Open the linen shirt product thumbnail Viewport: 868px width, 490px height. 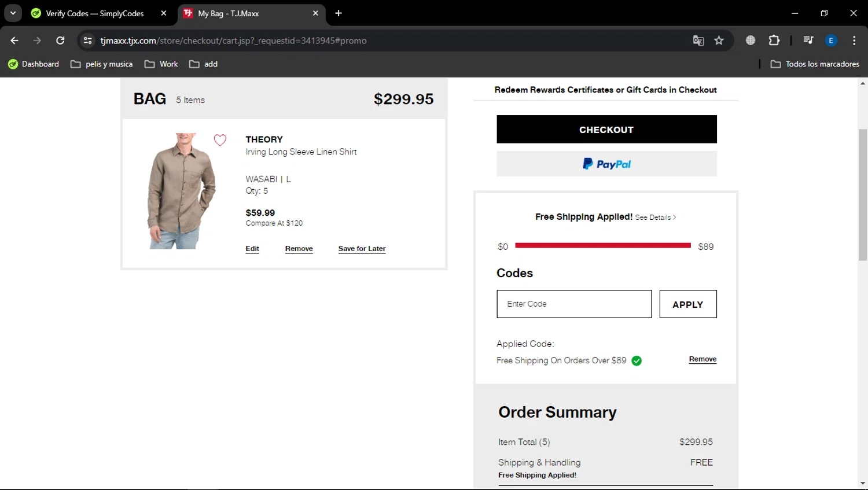coord(181,191)
